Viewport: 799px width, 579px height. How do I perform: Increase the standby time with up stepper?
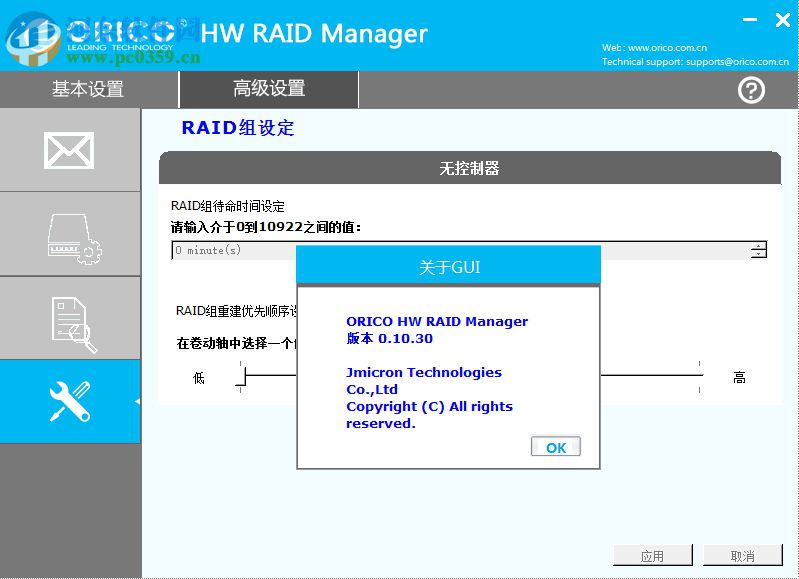tap(759, 246)
